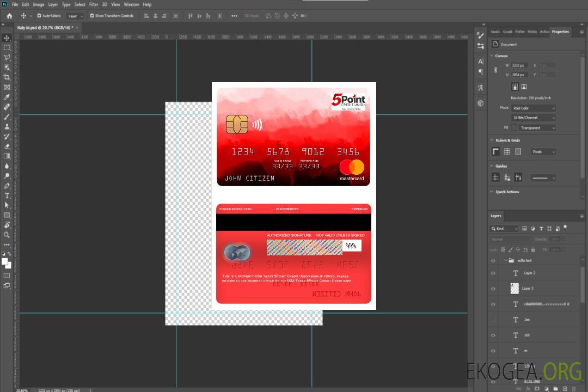Click the Change Screen Mode icon
The width and height of the screenshot is (588, 392).
[x=7, y=285]
